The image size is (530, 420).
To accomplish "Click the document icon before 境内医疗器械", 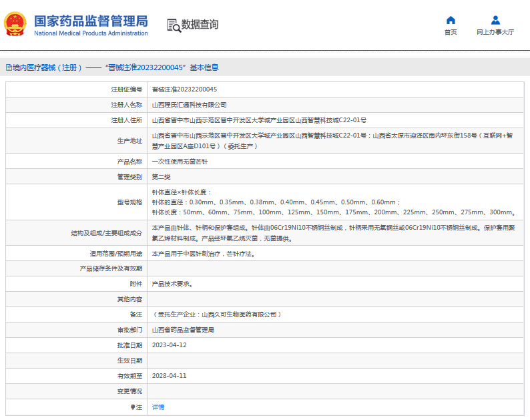I will coord(9,67).
